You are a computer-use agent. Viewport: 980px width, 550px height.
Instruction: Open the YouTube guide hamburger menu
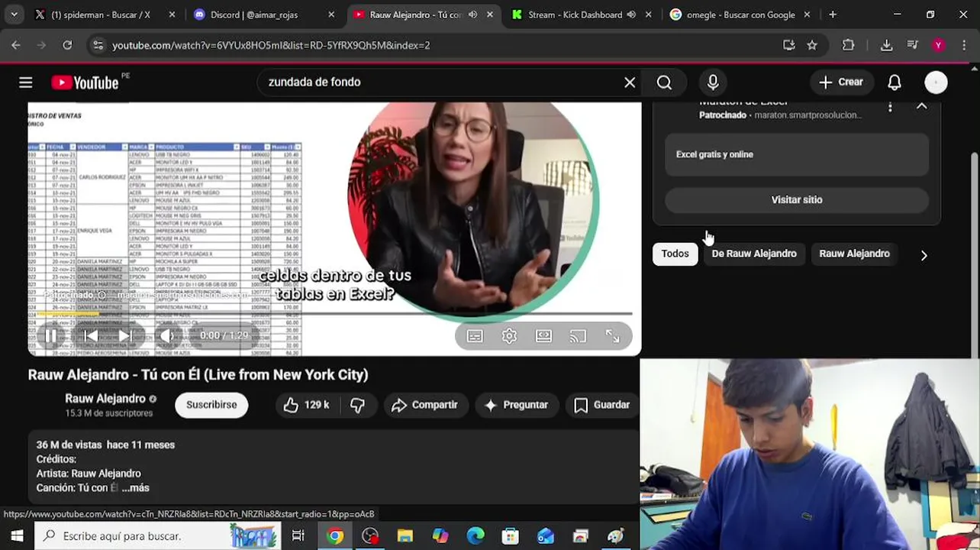coord(25,82)
